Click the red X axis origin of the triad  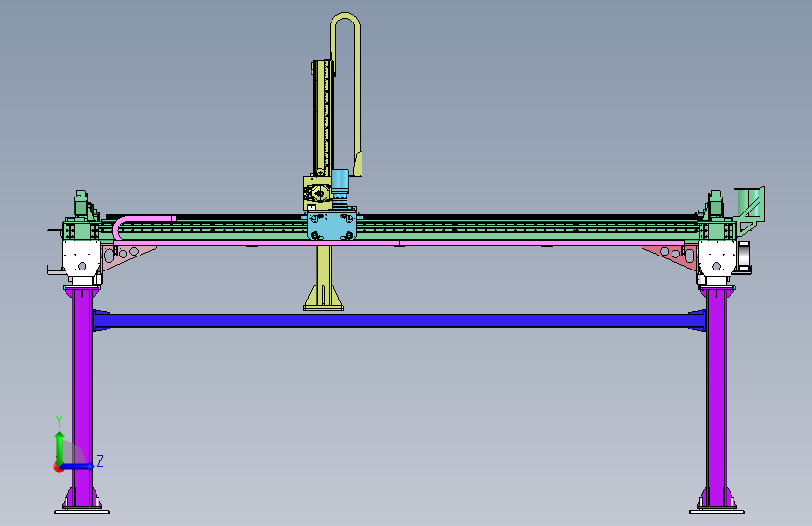(58, 467)
